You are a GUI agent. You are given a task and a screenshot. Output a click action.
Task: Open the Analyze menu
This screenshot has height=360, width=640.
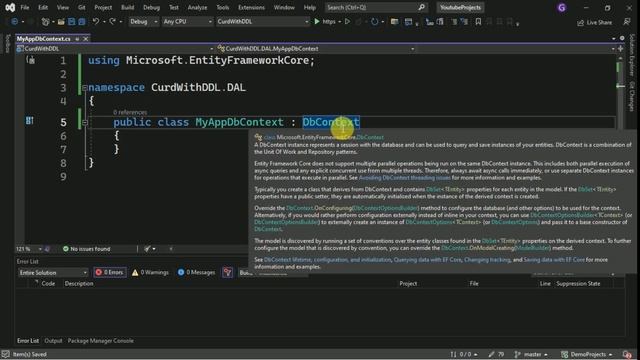[x=197, y=7]
